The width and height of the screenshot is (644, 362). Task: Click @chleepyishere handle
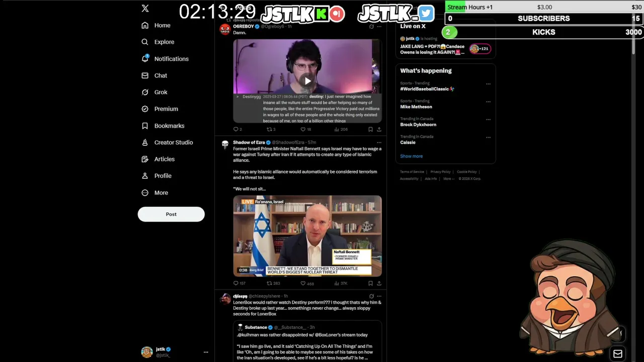[264, 296]
